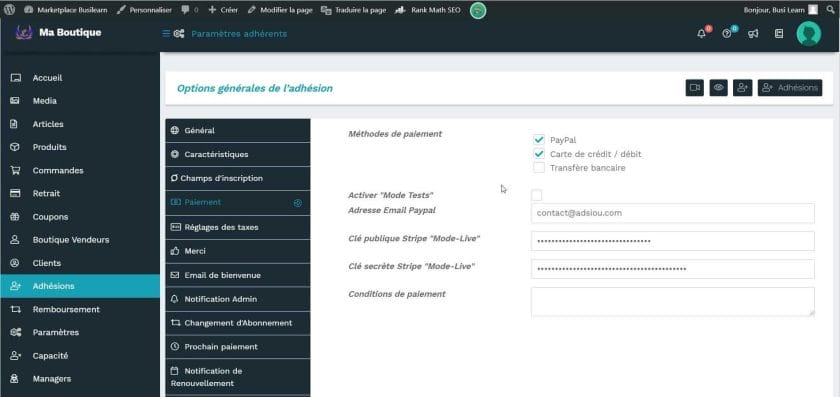Click Clé publique Stripe field

coord(673,241)
